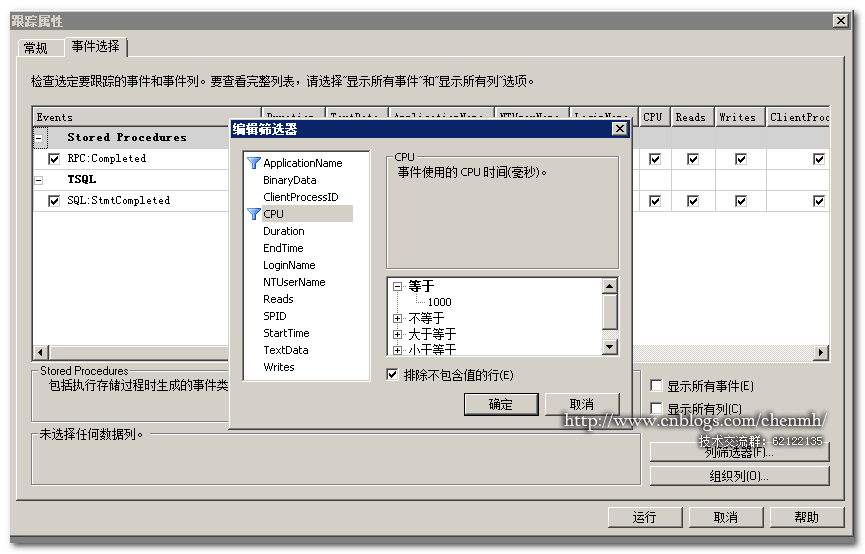Click the Reads column header in grid

[692, 117]
